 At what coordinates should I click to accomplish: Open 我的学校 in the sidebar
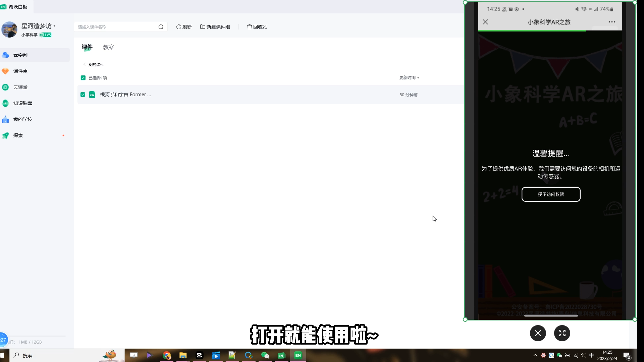point(22,119)
